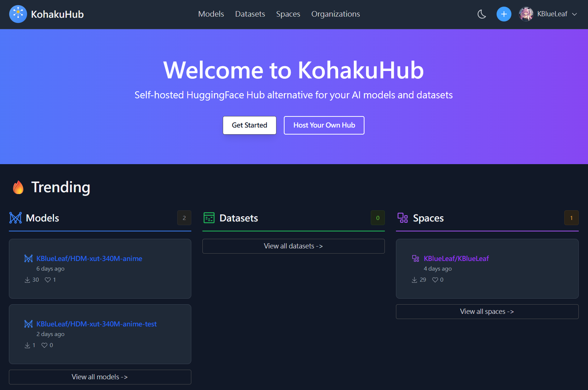Click download icon on KBlueLeaf/KBlueLeaf space
This screenshot has width=588, height=390.
[414, 280]
